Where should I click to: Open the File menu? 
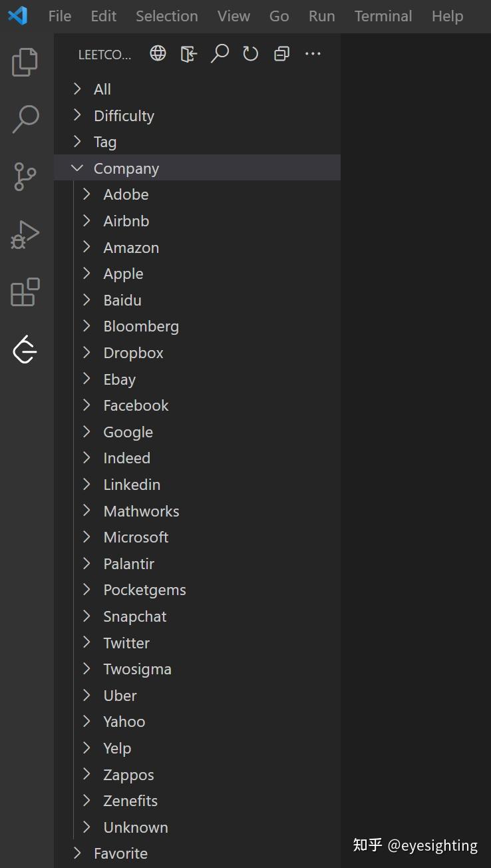click(x=59, y=16)
